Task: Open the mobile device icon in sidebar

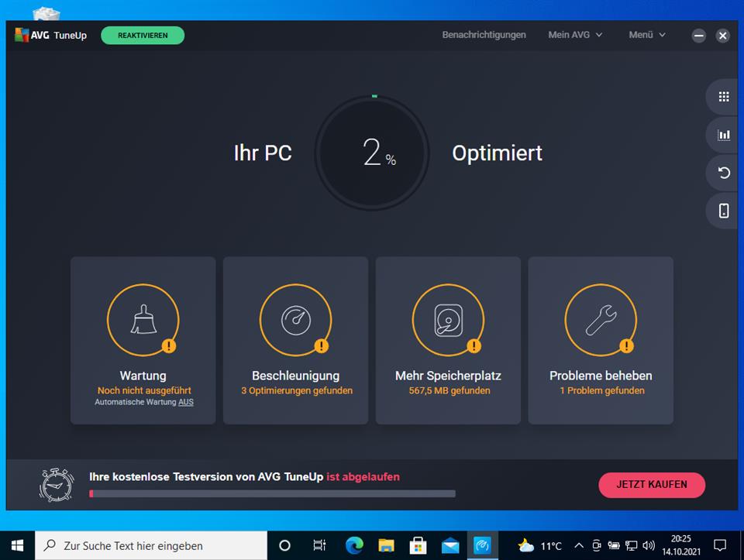Action: coord(724,211)
